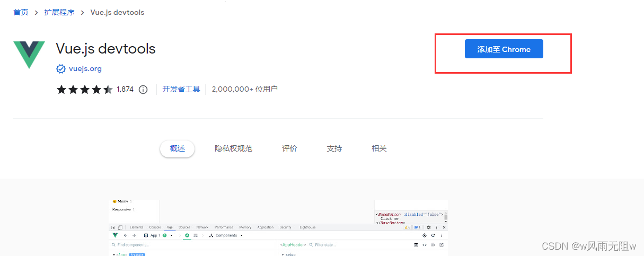Click the code snippet scrollbar in preview
The width and height of the screenshot is (644, 256).
pyautogui.click(x=446, y=217)
